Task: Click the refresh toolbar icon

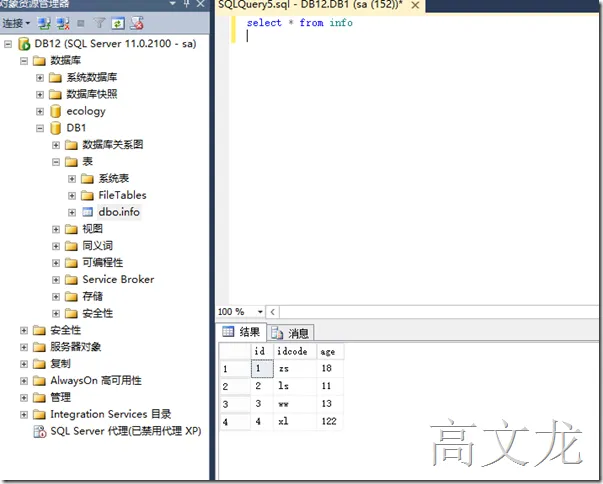Action: [118, 23]
